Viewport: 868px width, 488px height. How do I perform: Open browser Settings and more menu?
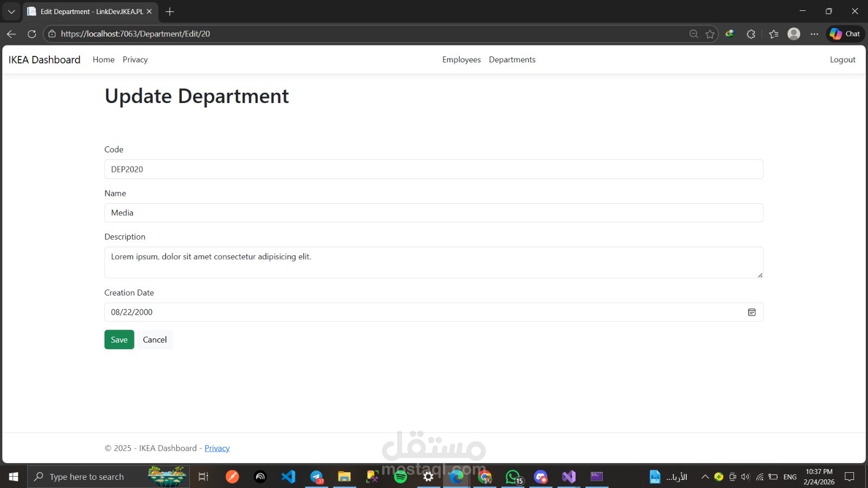click(814, 34)
